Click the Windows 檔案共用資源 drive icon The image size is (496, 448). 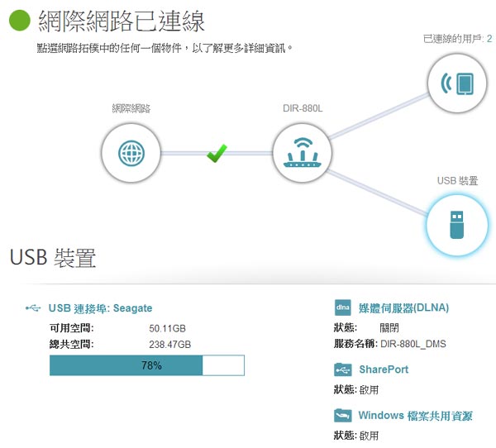(343, 415)
